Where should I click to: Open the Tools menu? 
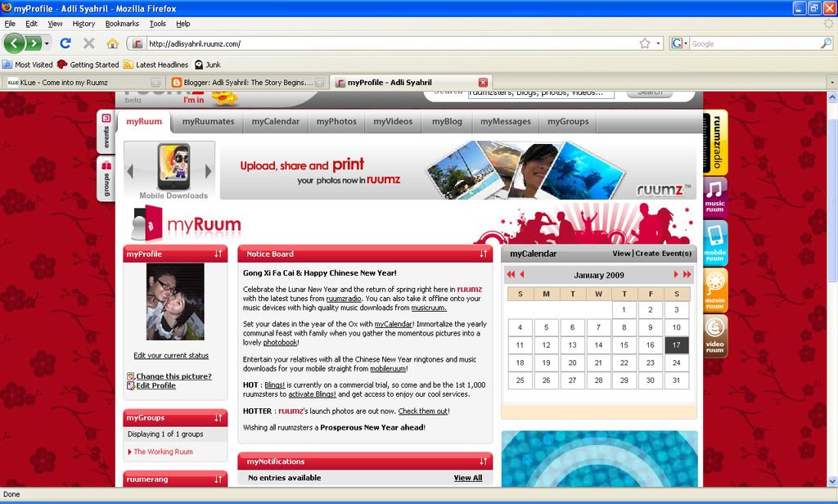point(158,24)
